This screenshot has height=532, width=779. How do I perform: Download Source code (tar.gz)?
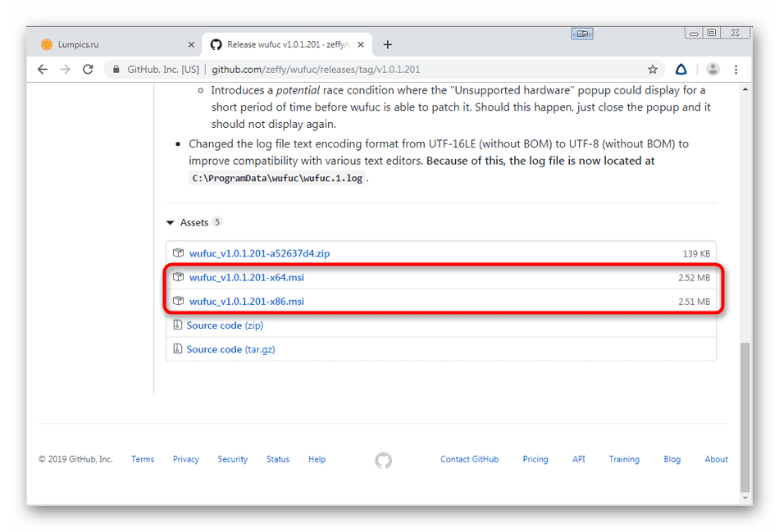click(x=230, y=349)
